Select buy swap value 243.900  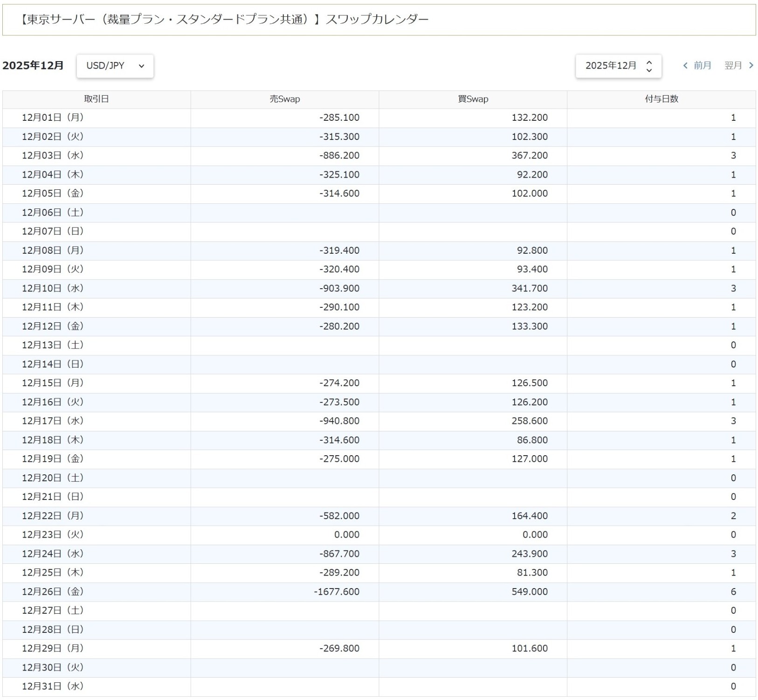coord(530,554)
